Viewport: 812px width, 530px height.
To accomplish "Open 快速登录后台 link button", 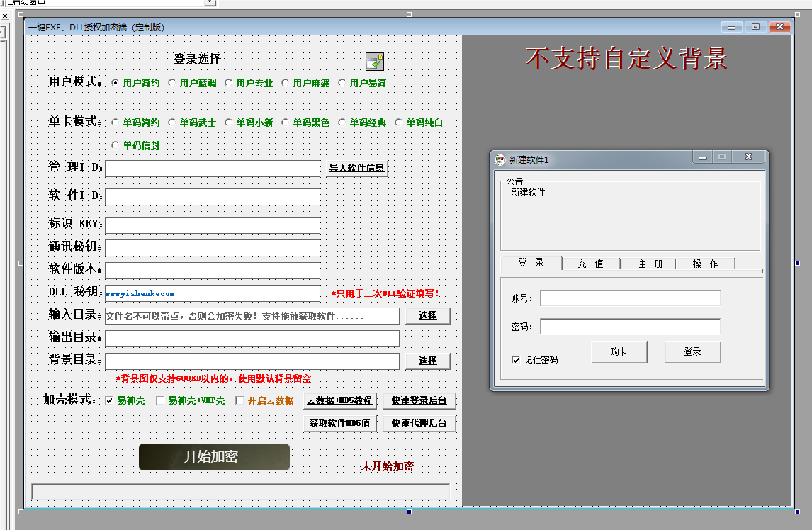I will [419, 401].
